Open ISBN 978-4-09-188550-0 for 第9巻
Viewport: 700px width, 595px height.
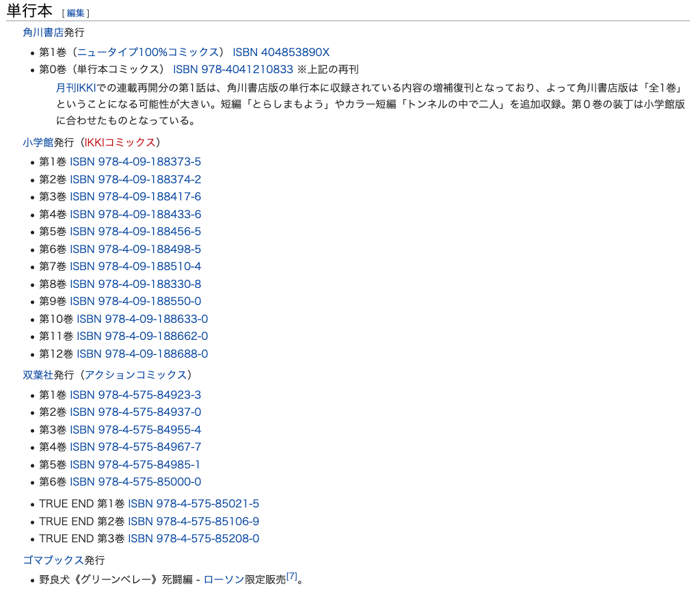[x=135, y=301]
